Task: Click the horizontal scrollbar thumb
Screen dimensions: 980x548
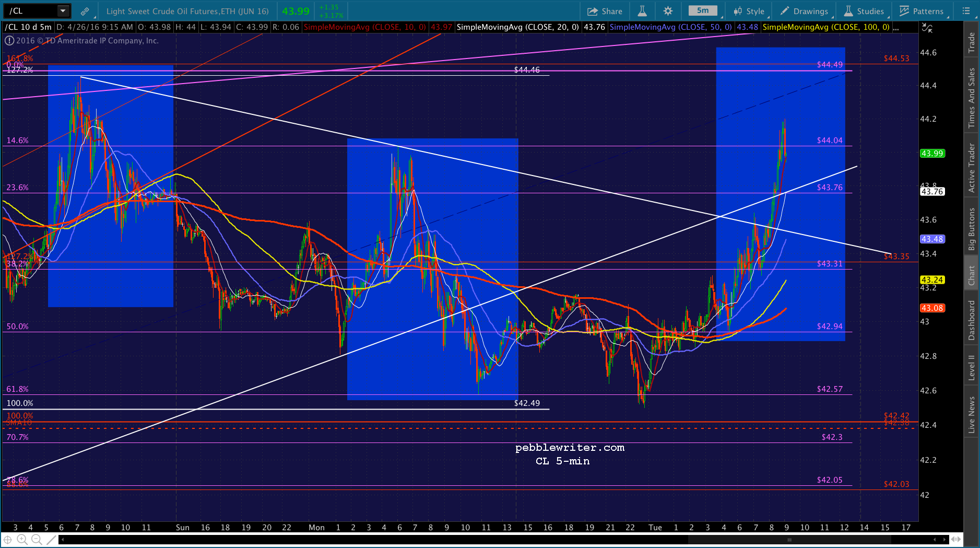Action: click(789, 540)
